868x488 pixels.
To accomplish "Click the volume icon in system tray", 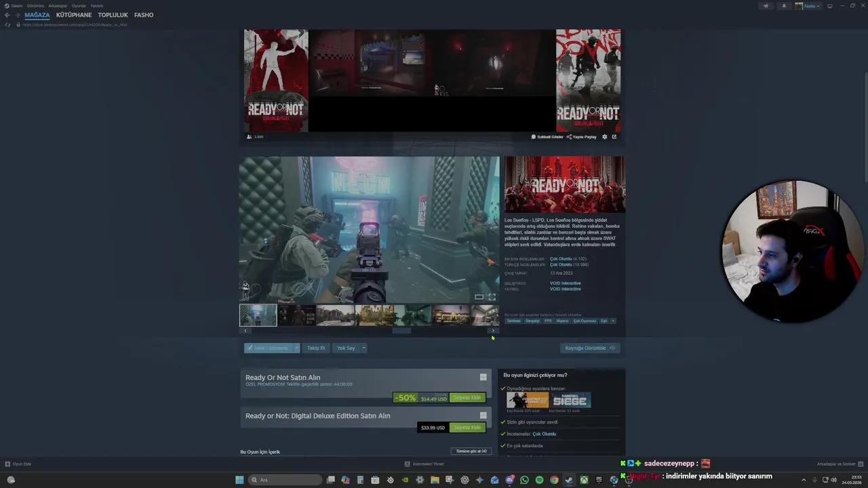I will point(833,480).
